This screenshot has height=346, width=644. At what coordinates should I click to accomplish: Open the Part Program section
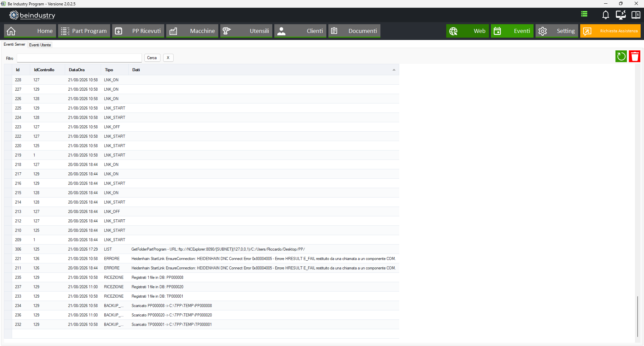coord(84,31)
